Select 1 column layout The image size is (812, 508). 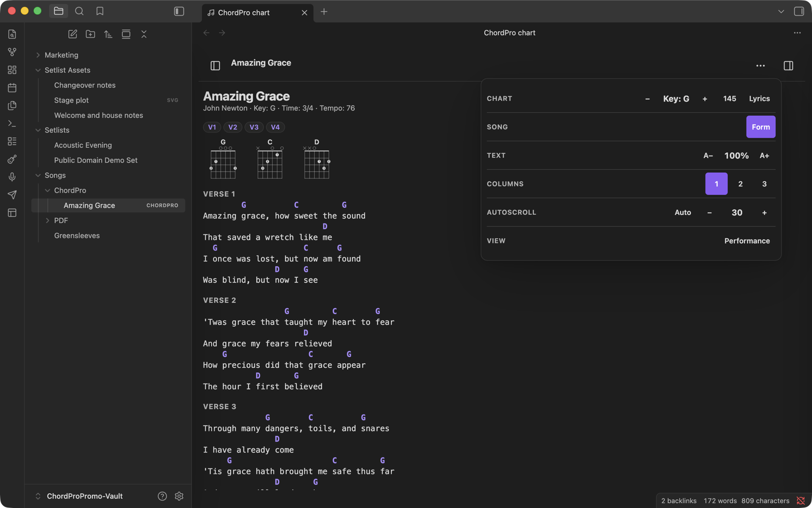(716, 184)
